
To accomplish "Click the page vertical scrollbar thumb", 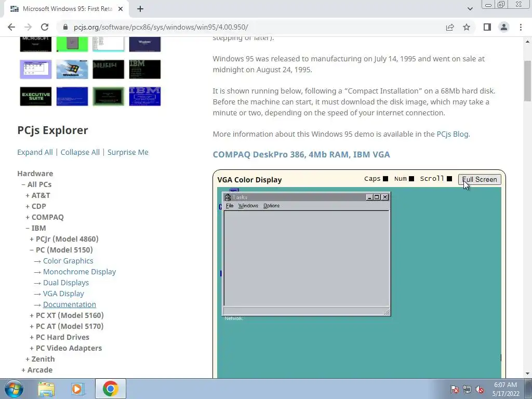I will [x=527, y=81].
